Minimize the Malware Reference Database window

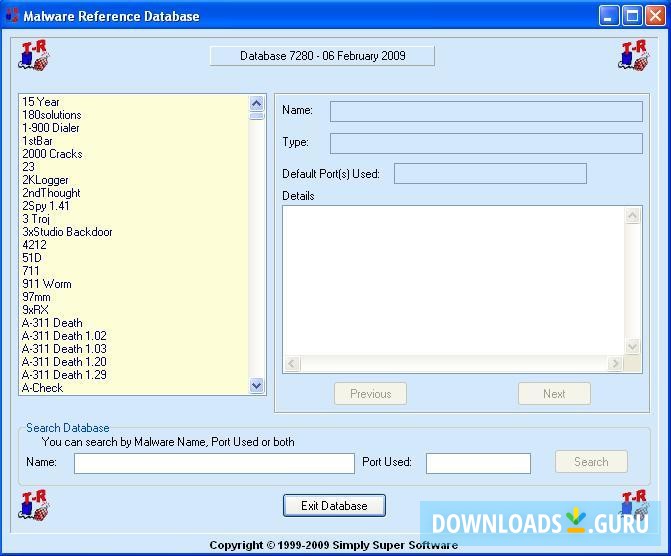609,16
